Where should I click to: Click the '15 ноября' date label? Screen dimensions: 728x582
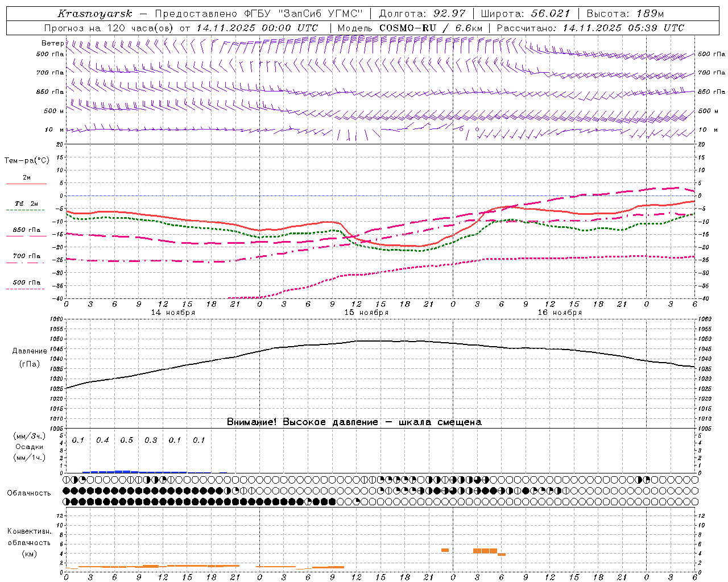[x=366, y=313]
